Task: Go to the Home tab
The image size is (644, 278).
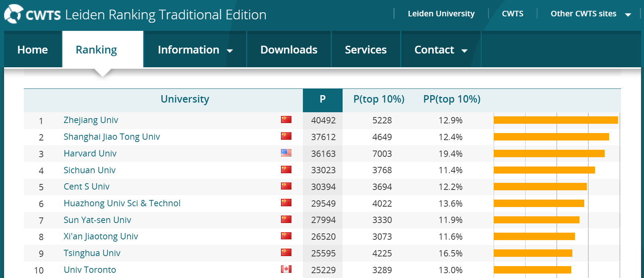Action: tap(33, 50)
